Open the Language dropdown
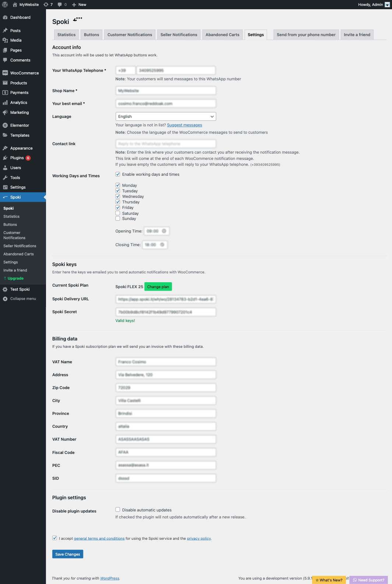The width and height of the screenshot is (392, 584). click(166, 116)
